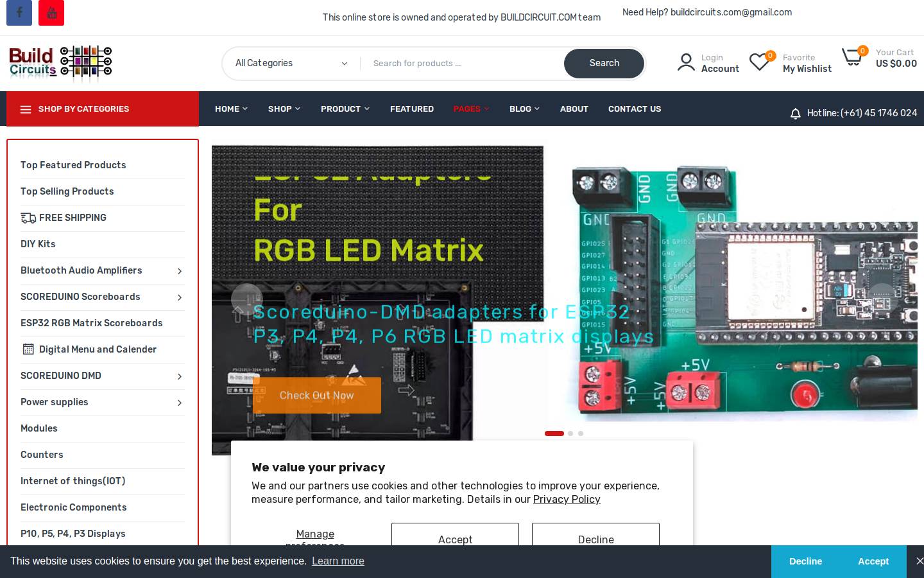This screenshot has height=578, width=924.
Task: Open Electronic Components category
Action: 73,507
